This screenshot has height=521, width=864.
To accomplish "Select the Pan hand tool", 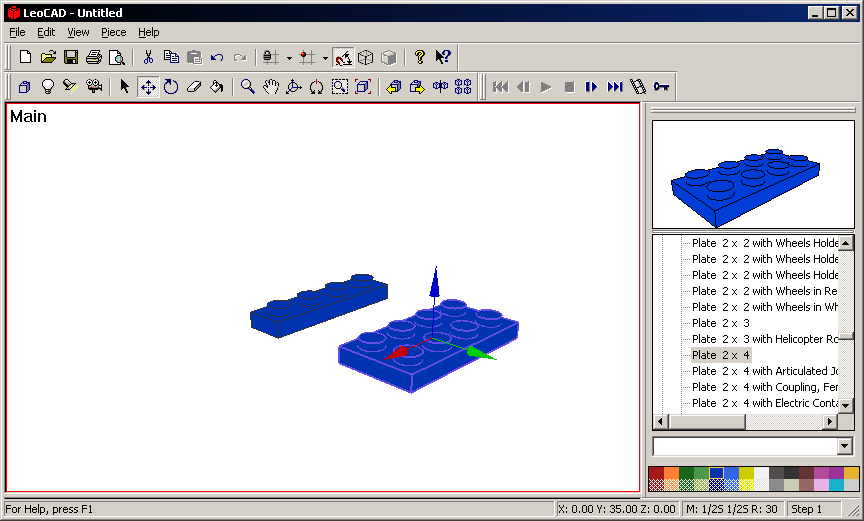I will click(x=271, y=87).
